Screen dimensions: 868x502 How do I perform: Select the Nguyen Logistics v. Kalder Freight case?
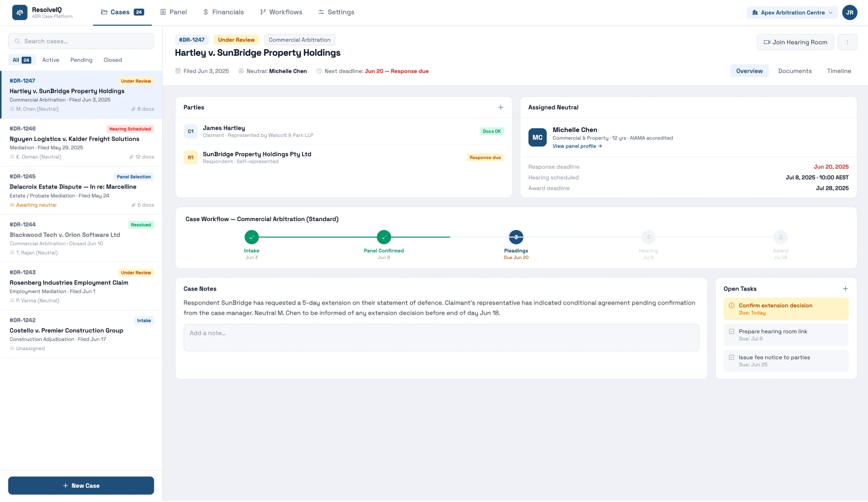(x=81, y=143)
